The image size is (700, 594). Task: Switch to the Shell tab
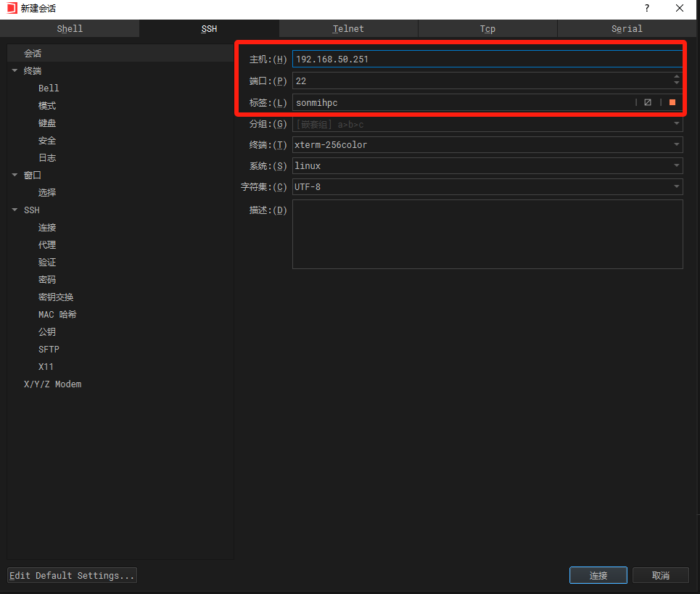70,29
